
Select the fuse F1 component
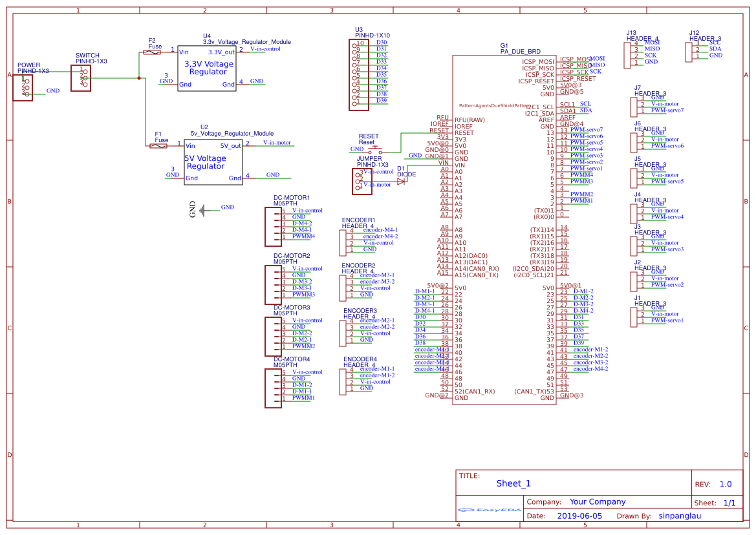point(157,146)
